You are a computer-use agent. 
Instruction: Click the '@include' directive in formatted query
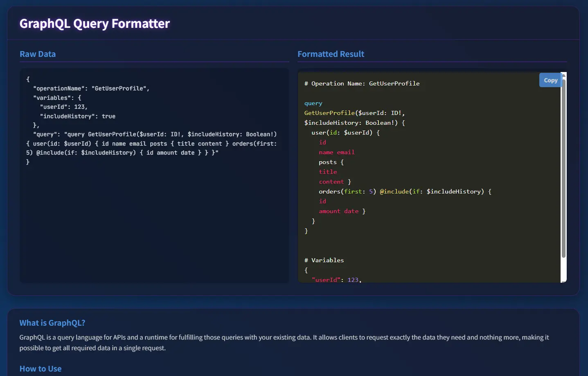[x=394, y=191]
